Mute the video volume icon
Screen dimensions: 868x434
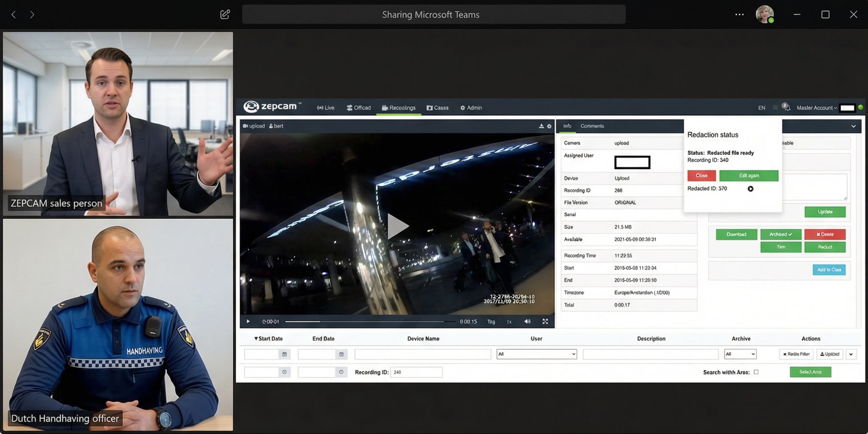tap(527, 322)
